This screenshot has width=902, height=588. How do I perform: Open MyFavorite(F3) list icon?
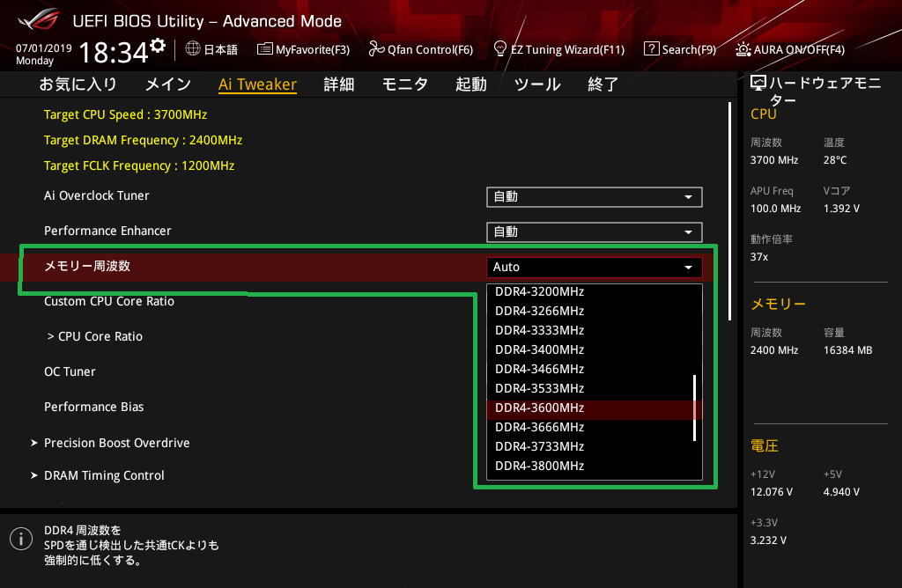(x=264, y=49)
